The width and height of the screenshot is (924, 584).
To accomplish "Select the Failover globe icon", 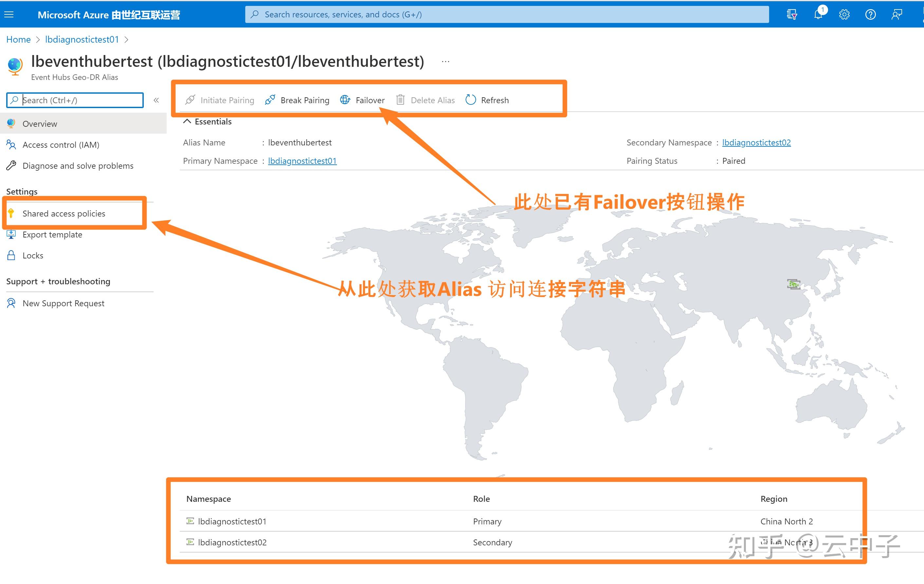I will click(x=345, y=100).
